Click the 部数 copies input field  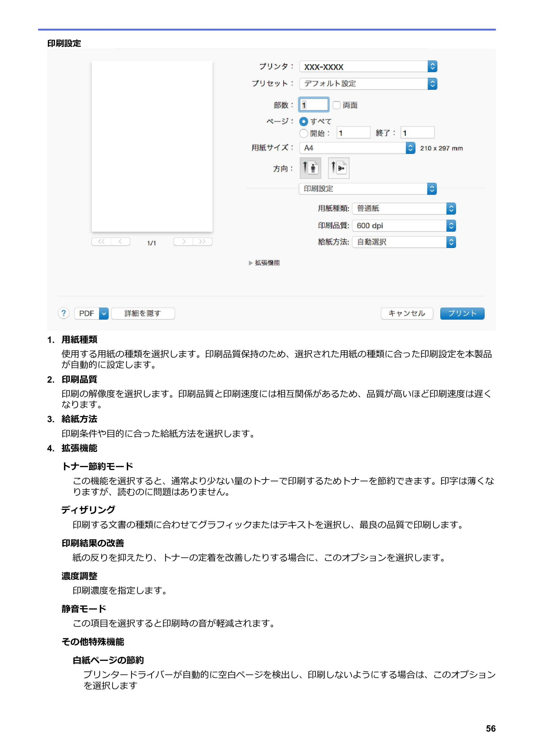[x=314, y=105]
